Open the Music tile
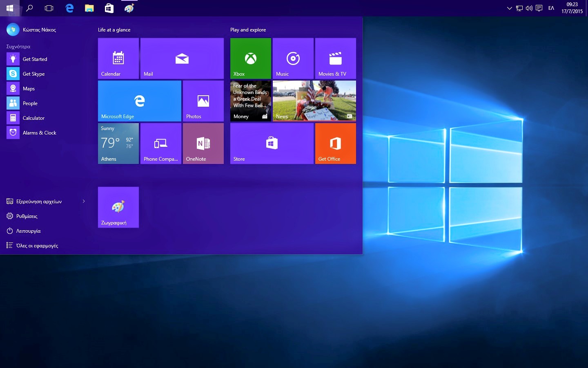 [293, 58]
